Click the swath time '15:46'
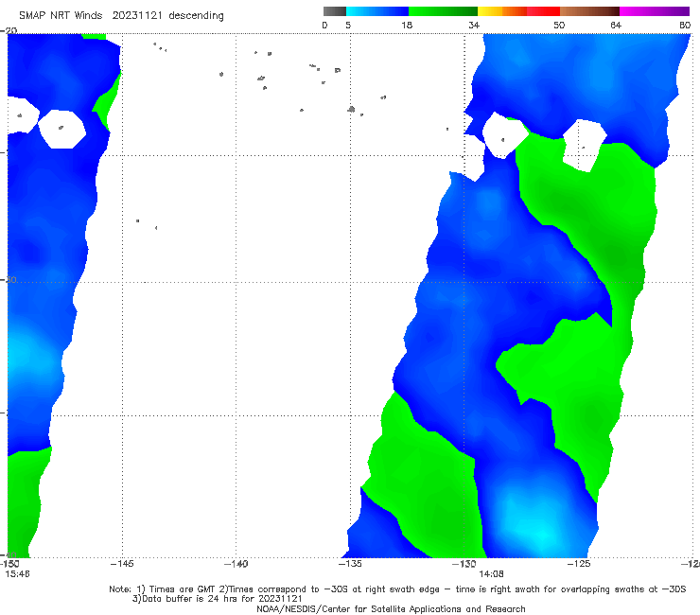700x615 pixels. (17, 573)
